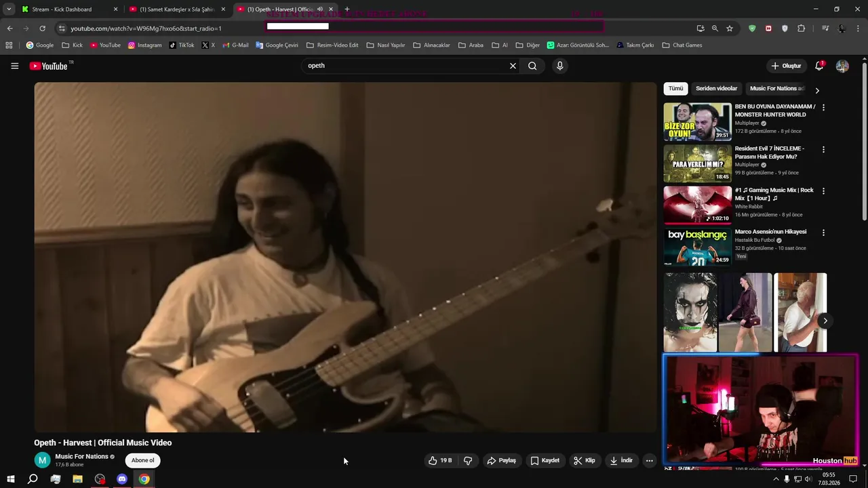Switch to the Samet Kardeşler x Sıla Şahin tab
This screenshot has height=488, width=868.
(176, 9)
